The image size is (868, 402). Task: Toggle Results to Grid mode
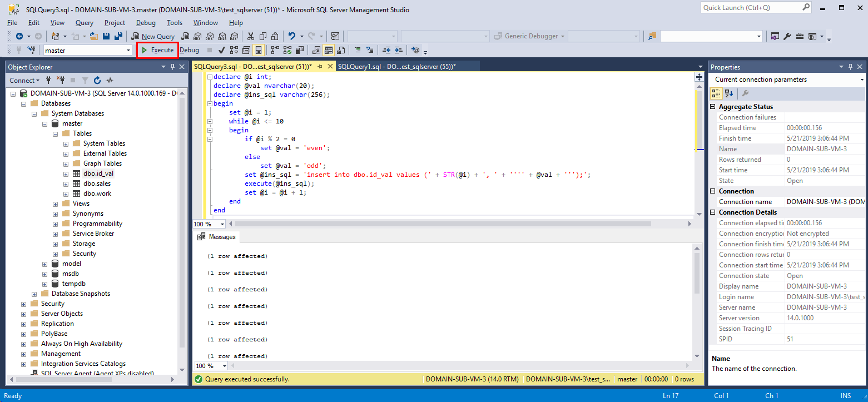point(329,50)
